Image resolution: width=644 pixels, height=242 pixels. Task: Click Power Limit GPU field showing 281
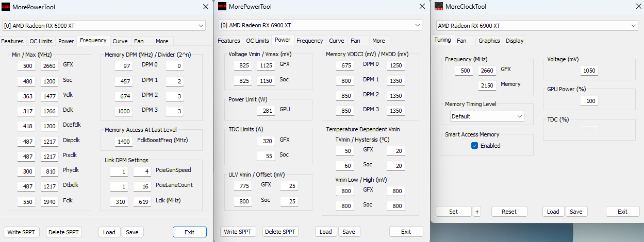click(266, 111)
